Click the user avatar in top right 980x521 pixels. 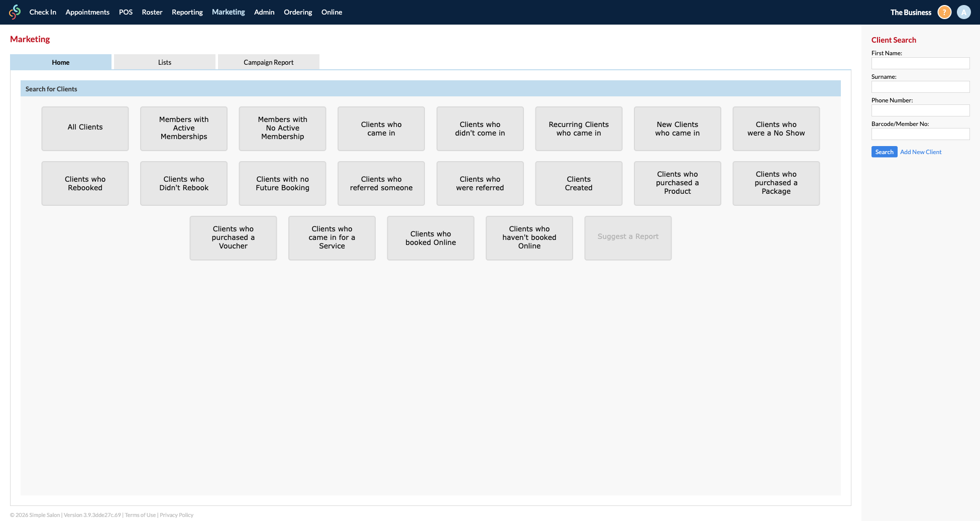964,12
